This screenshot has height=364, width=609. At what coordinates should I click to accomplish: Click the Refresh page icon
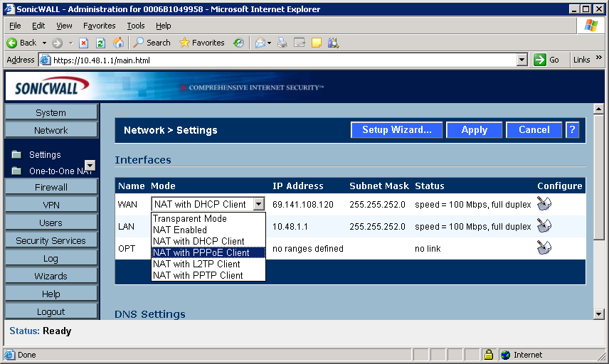(x=100, y=43)
